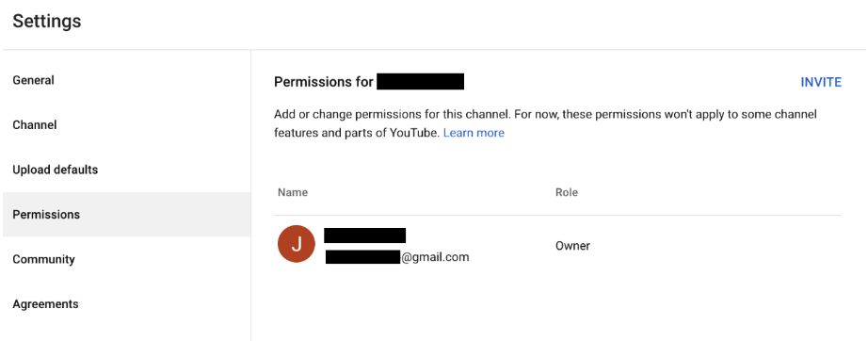
Task: Click the INVITE button
Action: (821, 83)
